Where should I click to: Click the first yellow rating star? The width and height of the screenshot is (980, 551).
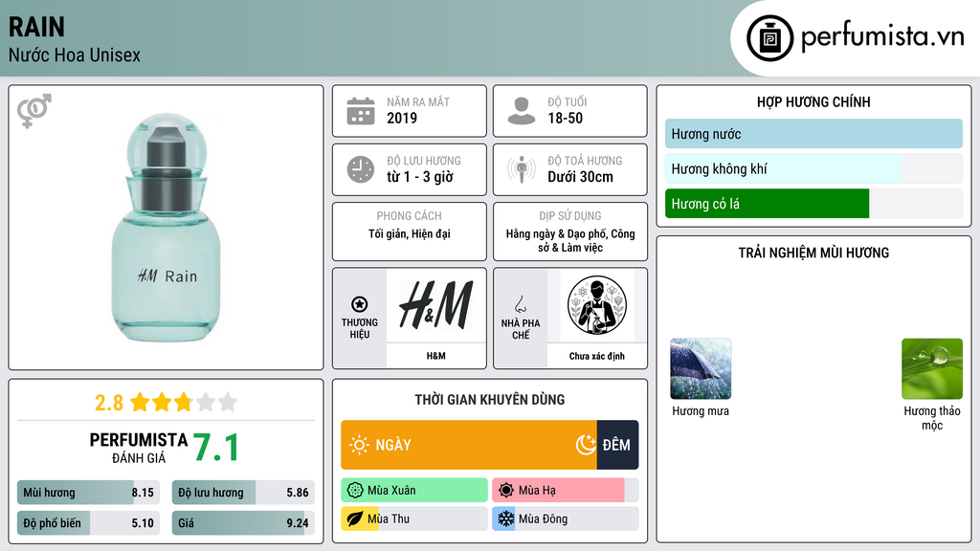140,402
